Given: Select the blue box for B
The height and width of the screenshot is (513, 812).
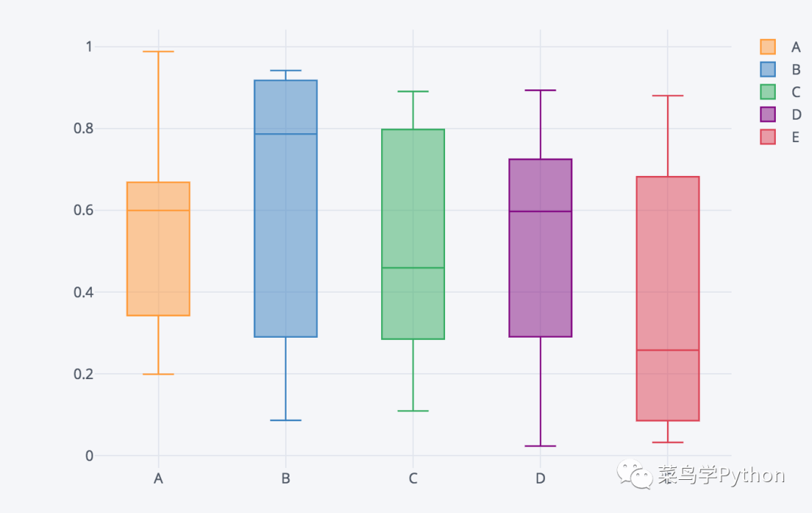Looking at the screenshot, I should (286, 208).
